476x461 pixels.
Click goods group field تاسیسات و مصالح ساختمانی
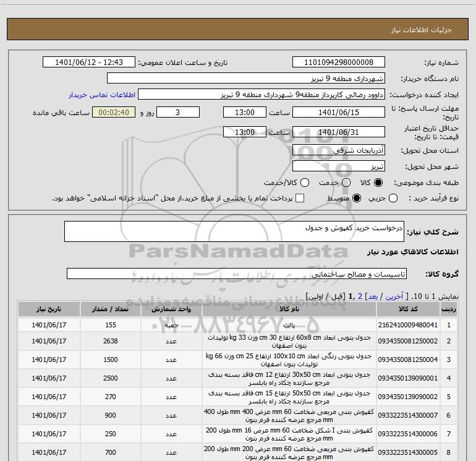pos(237,274)
